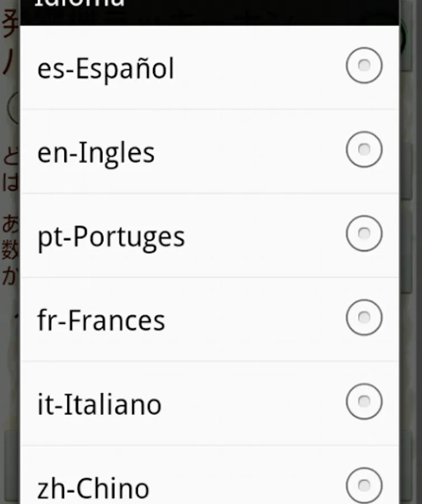Viewport: 422px width, 504px height.
Task: Click the partially hidden circle left of es-Español row
Action: (x=13, y=108)
